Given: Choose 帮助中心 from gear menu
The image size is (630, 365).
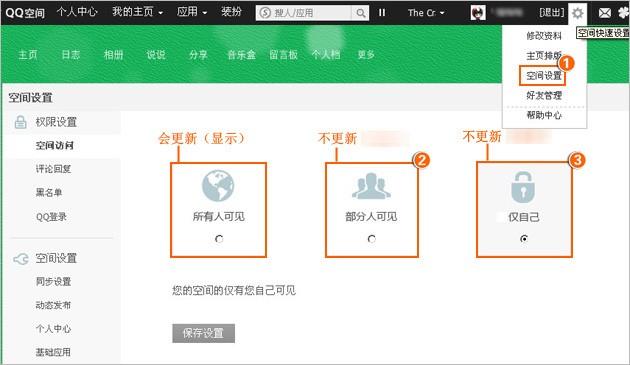Looking at the screenshot, I should [544, 115].
